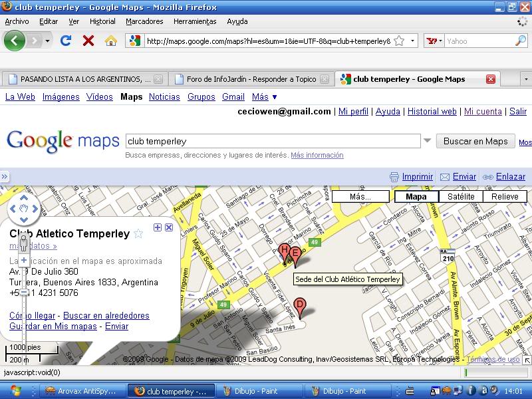Pan the map right with the arrow
The image size is (532, 399).
[x=35, y=209]
